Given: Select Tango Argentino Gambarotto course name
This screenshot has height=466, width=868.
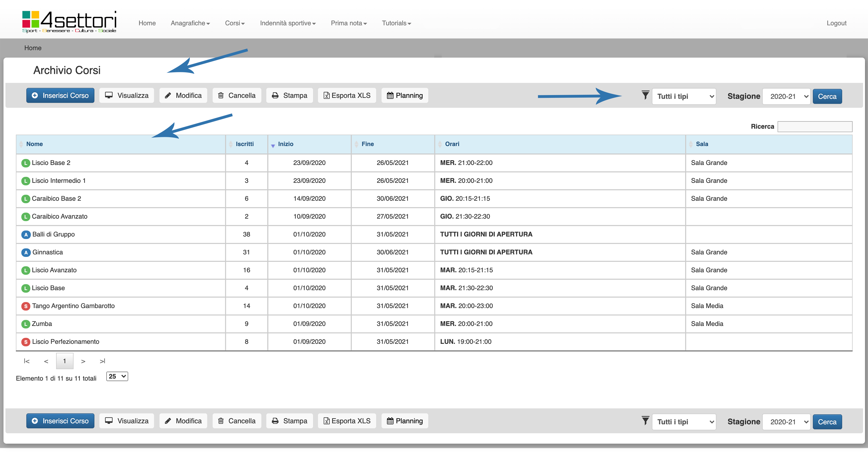Looking at the screenshot, I should pos(74,306).
